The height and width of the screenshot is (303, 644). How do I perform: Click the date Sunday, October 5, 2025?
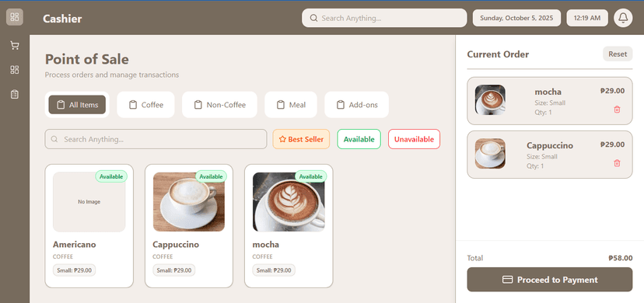[x=516, y=18]
